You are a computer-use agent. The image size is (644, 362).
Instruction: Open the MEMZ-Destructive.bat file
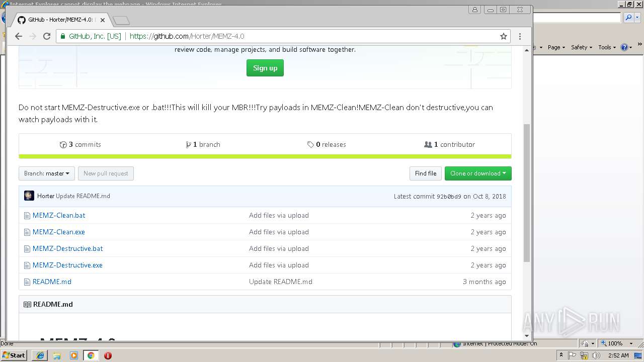click(x=68, y=248)
